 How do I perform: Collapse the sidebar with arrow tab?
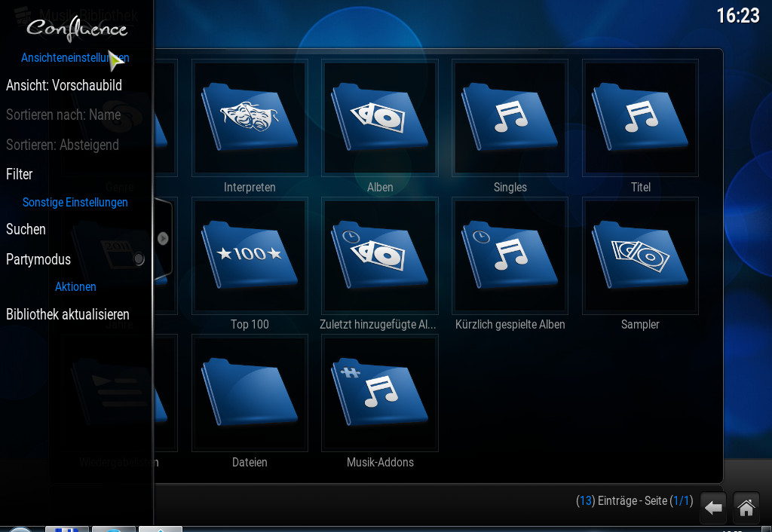tap(163, 239)
